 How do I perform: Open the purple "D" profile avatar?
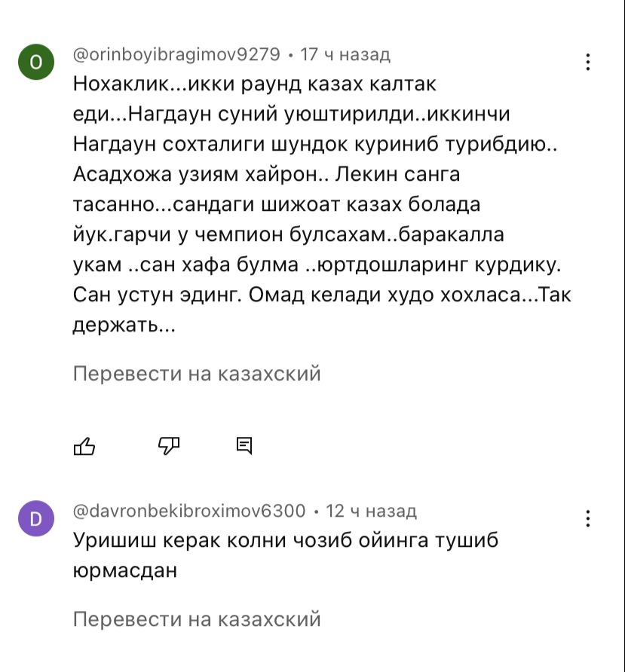(x=35, y=518)
